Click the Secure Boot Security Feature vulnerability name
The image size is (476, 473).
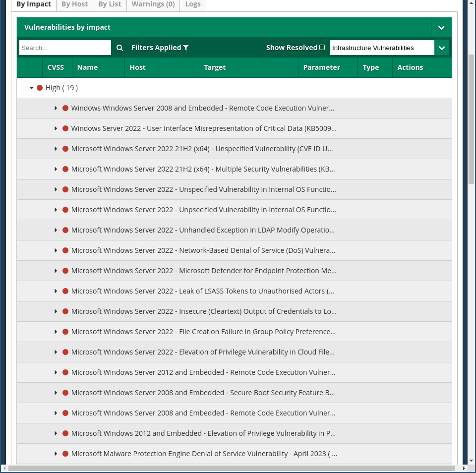tap(203, 393)
